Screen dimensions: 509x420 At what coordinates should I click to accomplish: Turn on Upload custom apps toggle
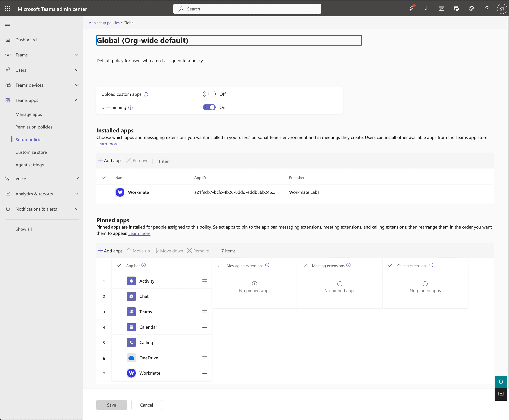(209, 94)
